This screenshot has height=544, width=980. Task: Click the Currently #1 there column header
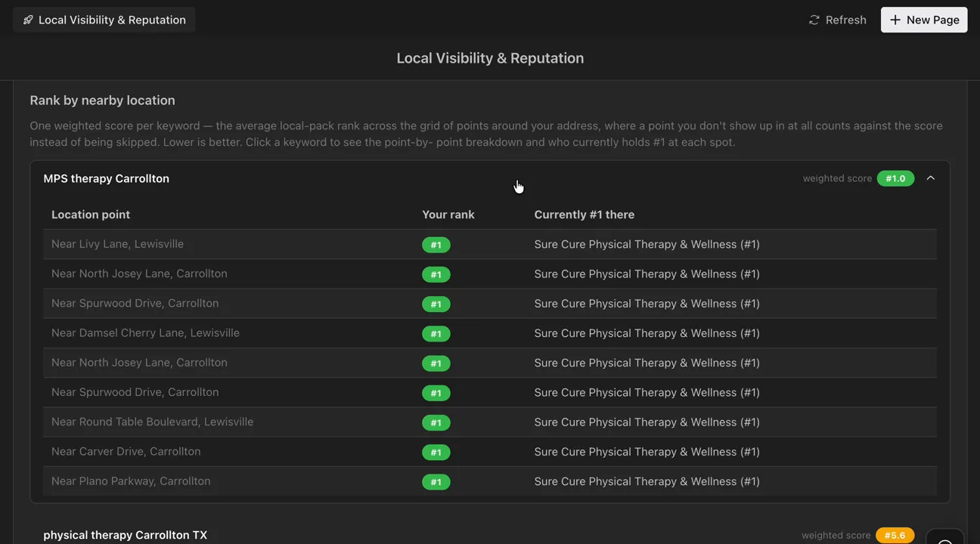585,215
